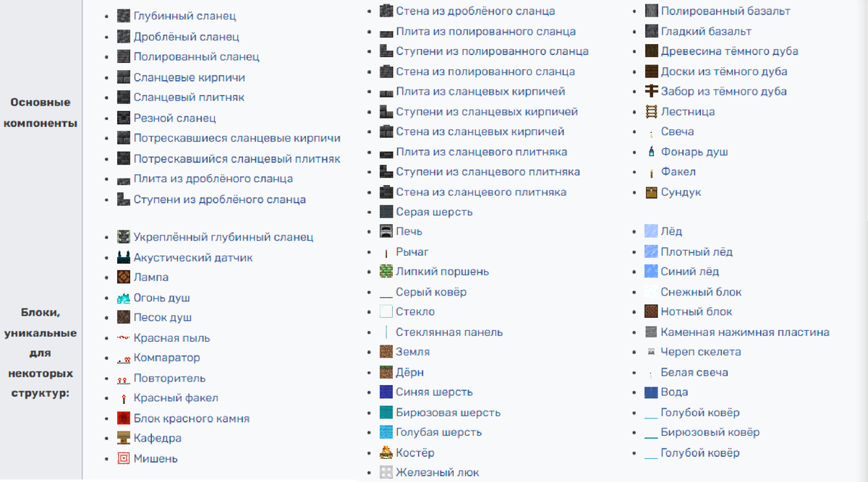Open Доски из тёмного дуба link
This screenshot has height=482, width=868.
(x=724, y=72)
